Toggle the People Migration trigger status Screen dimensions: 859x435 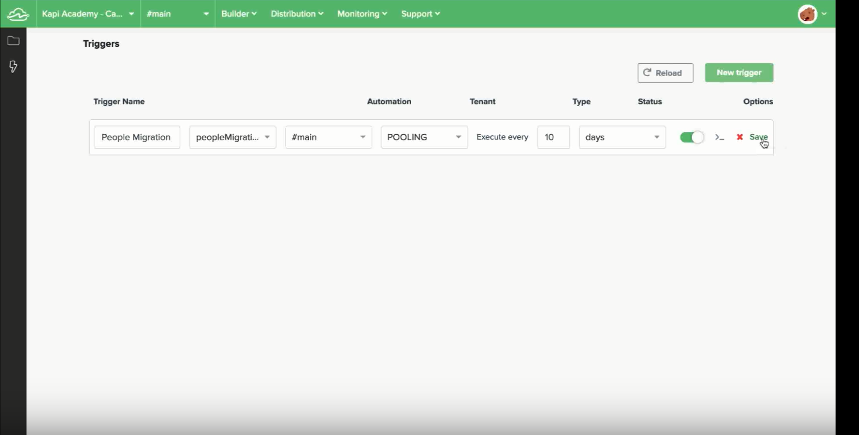(x=692, y=137)
